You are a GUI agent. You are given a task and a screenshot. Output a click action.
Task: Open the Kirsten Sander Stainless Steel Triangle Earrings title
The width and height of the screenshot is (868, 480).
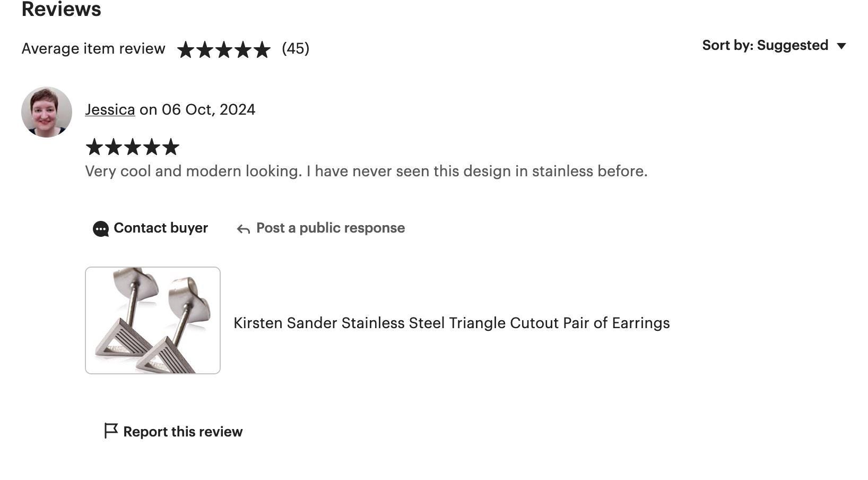tap(452, 323)
